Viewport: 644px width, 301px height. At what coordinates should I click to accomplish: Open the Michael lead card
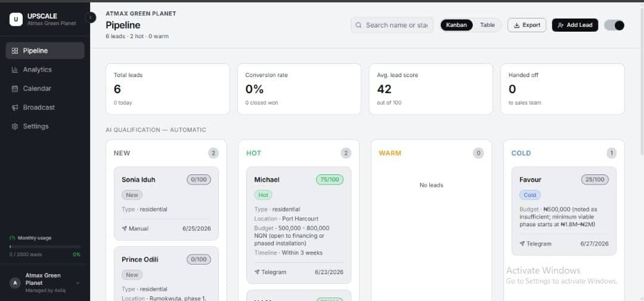(299, 225)
